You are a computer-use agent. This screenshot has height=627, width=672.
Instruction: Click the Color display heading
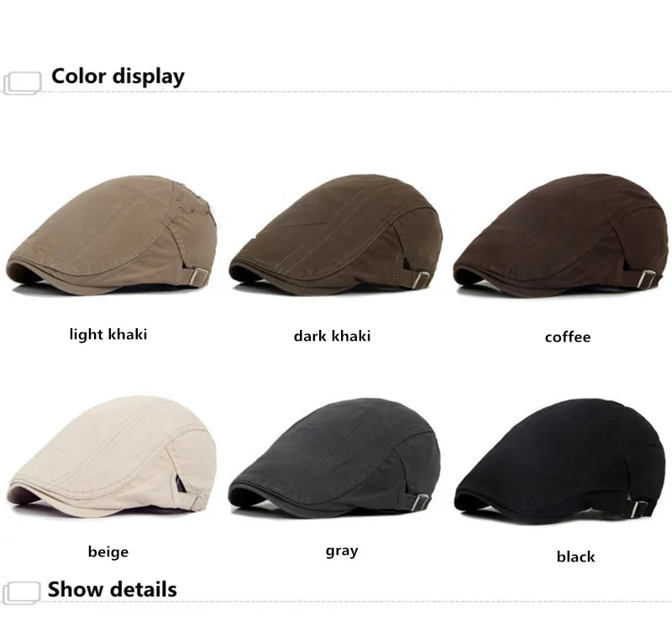coord(118,76)
